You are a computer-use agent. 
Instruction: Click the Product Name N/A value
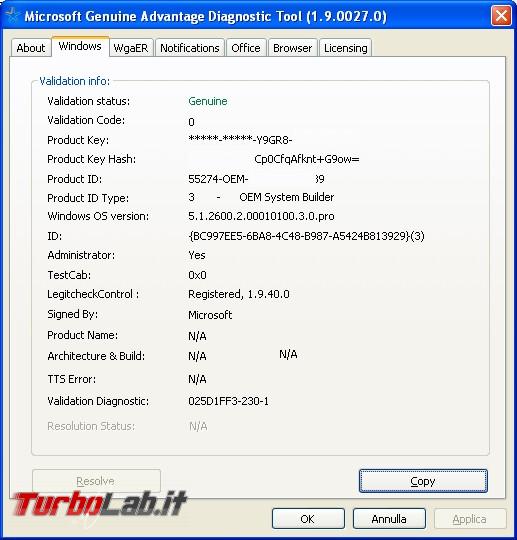197,336
